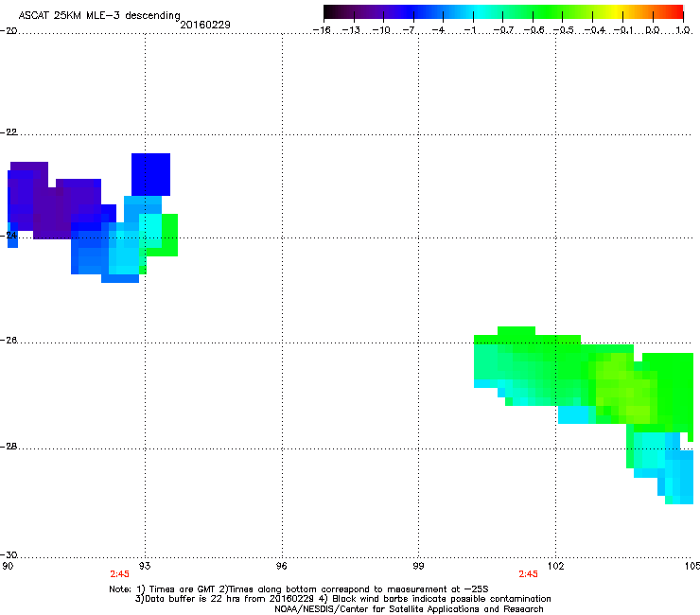Click the title text 'ASCAT 25KM MLE-3 descending'
700x615 pixels.
point(99,15)
